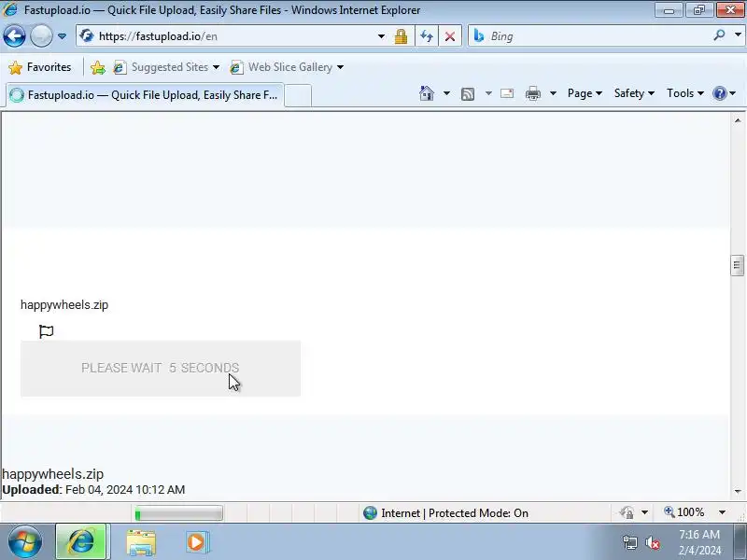Image resolution: width=747 pixels, height=560 pixels.
Task: Click the upper happywheels.zip file title
Action: pos(64,305)
